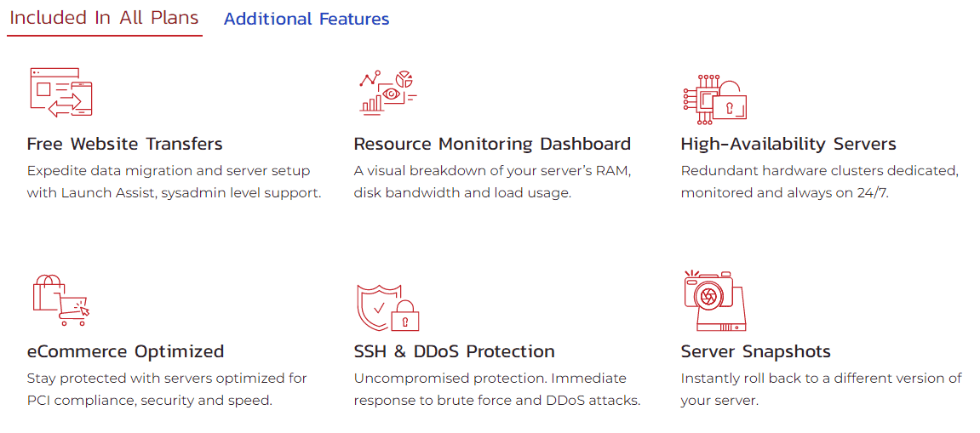Click the server RAM visual breakdown description
This screenshot has width=980, height=433.
(494, 182)
